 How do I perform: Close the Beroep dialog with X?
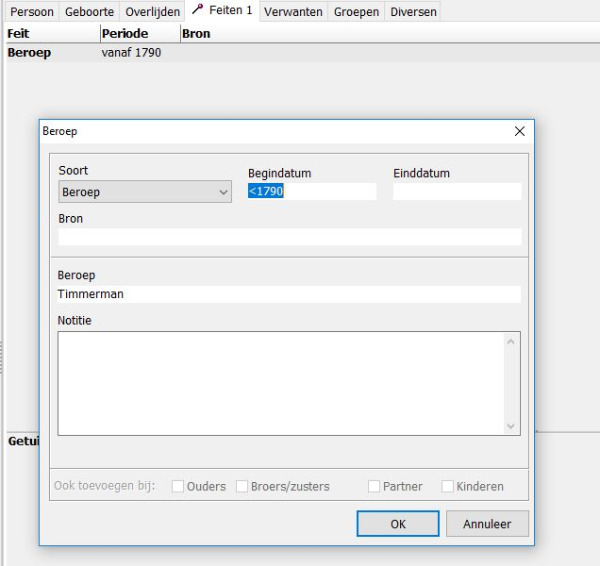pos(519,131)
